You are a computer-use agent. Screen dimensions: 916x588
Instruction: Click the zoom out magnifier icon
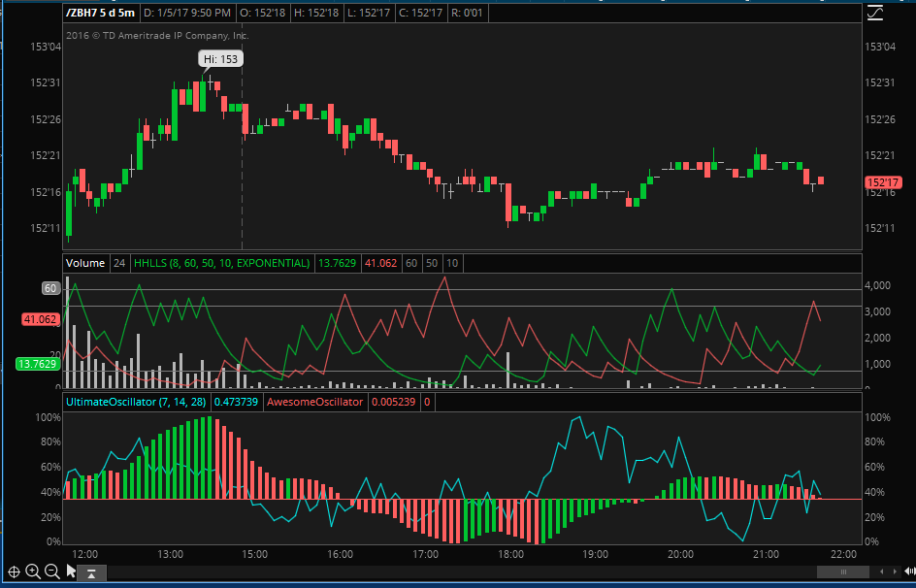pos(51,572)
